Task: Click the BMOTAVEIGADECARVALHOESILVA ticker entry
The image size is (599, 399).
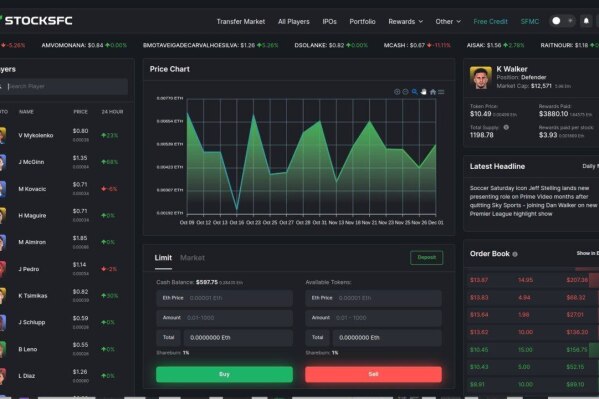Action: tap(210, 45)
